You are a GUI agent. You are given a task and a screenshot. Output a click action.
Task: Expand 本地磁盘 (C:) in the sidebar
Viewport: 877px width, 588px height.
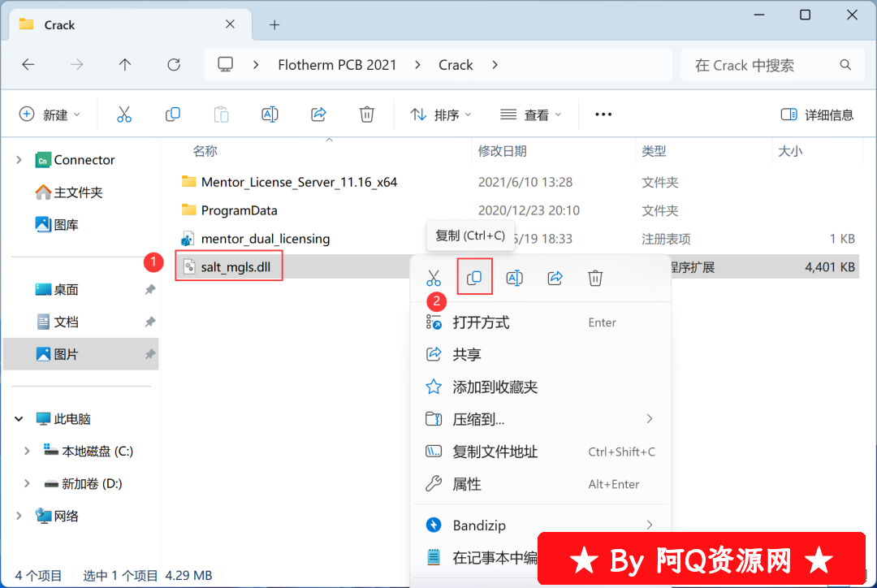tap(27, 451)
